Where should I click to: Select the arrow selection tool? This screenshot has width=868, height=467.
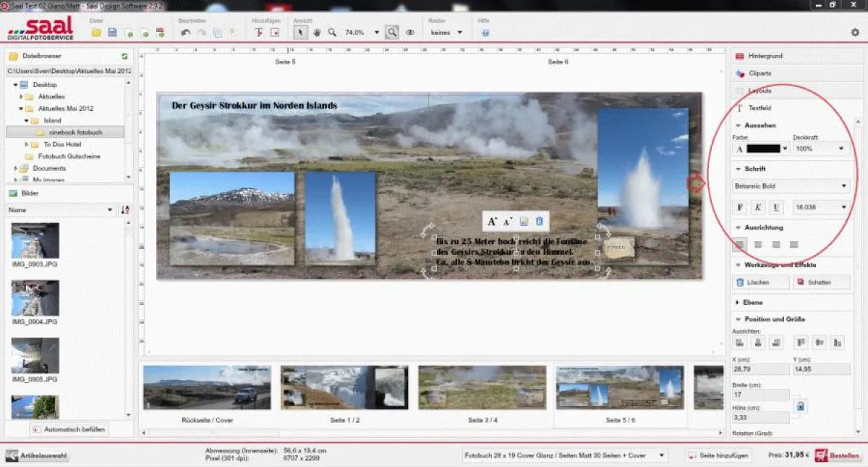(x=300, y=32)
